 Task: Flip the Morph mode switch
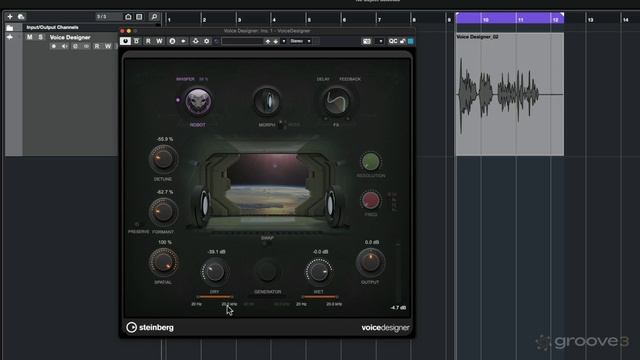pos(281,124)
